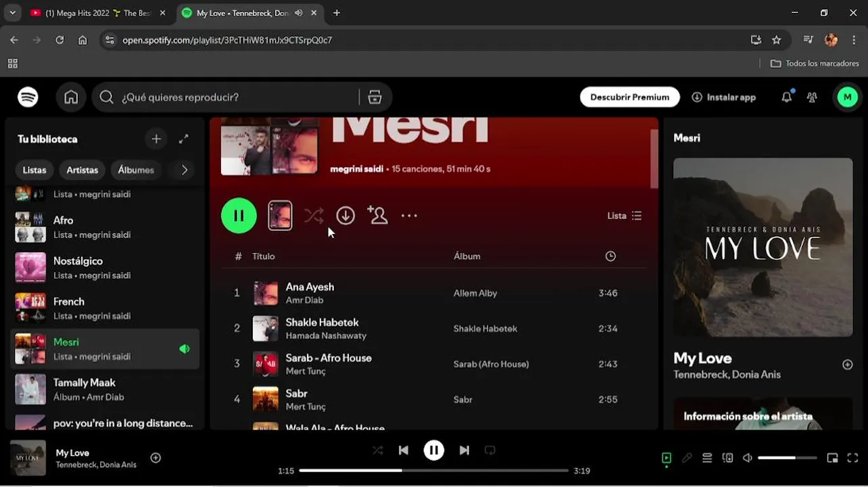This screenshot has width=868, height=487.
Task: Open notifications bell
Action: pyautogui.click(x=786, y=97)
